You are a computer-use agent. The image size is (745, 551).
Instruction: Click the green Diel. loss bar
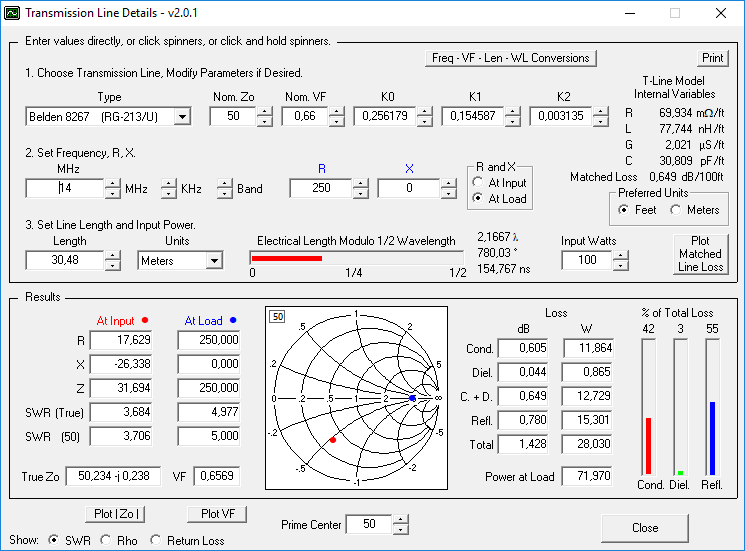point(680,473)
